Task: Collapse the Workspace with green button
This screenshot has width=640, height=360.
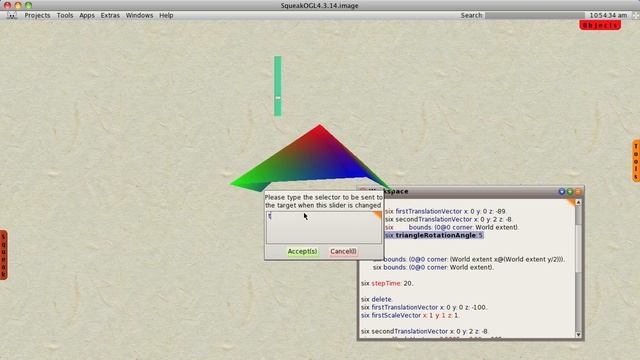Action: click(x=570, y=191)
